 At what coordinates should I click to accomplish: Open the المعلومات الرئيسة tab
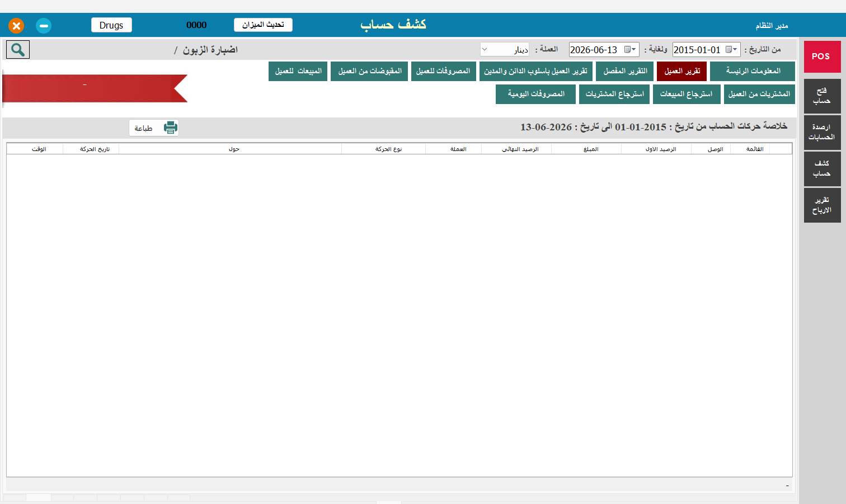point(753,71)
